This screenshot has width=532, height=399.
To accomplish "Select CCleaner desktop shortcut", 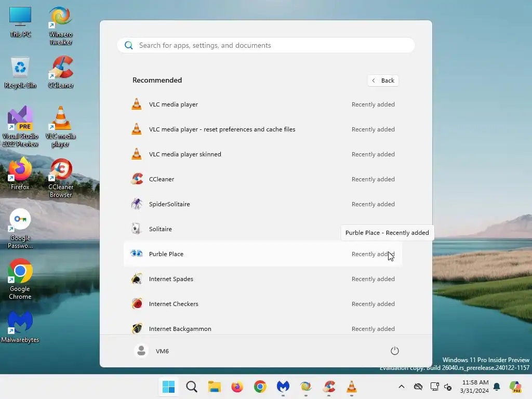I will pyautogui.click(x=61, y=73).
